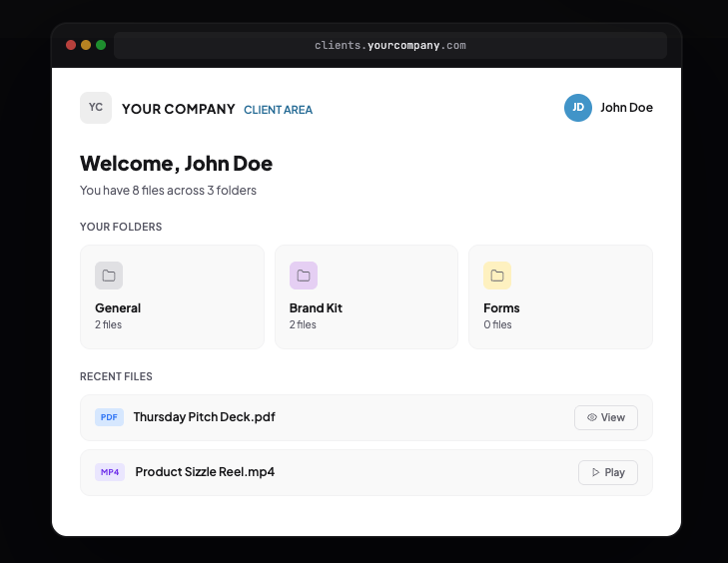Open the John Doe account name

pyautogui.click(x=626, y=108)
